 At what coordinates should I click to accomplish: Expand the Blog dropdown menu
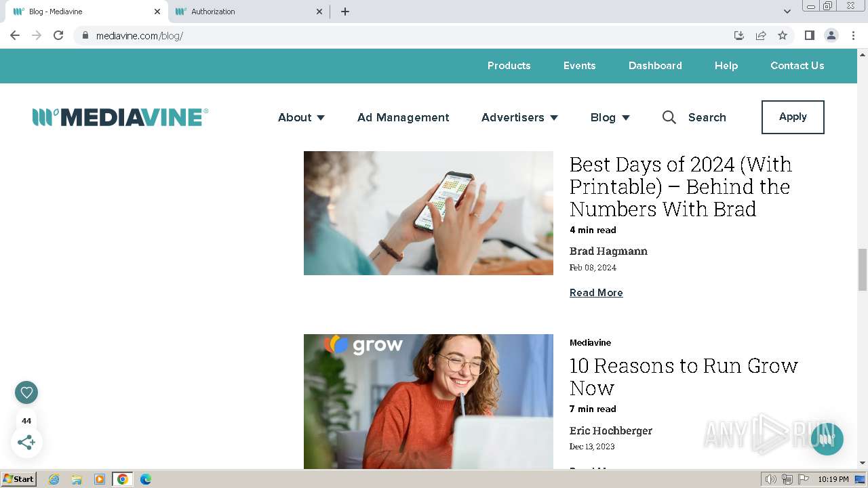[610, 117]
